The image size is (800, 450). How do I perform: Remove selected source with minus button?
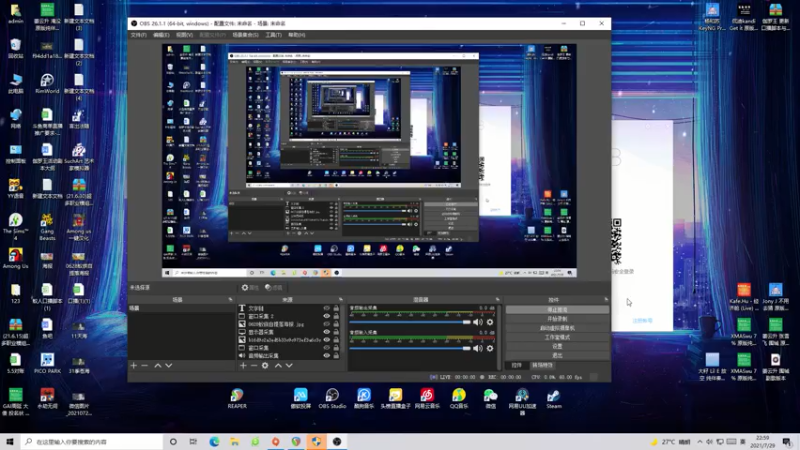tap(254, 365)
